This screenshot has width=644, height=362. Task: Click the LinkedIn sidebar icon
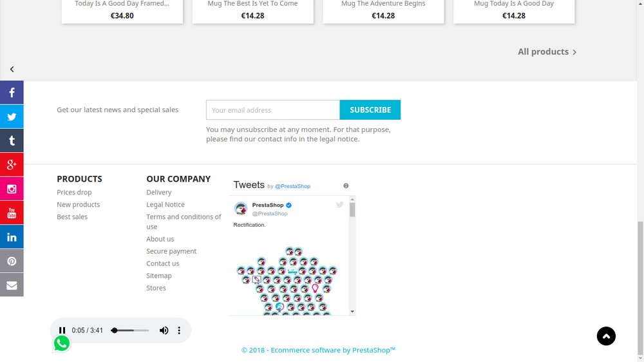(12, 237)
